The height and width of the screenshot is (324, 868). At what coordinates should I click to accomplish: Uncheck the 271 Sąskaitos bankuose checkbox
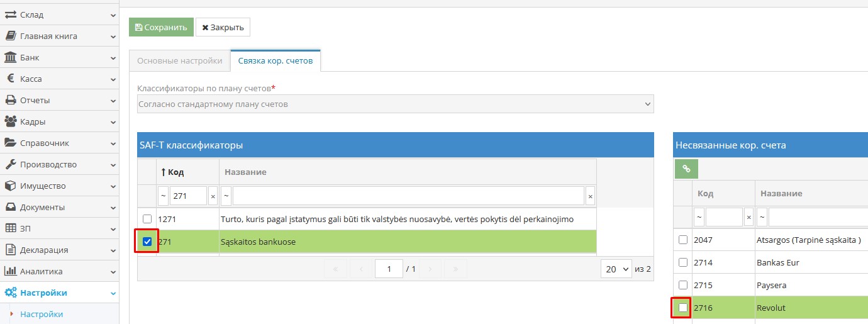point(147,242)
